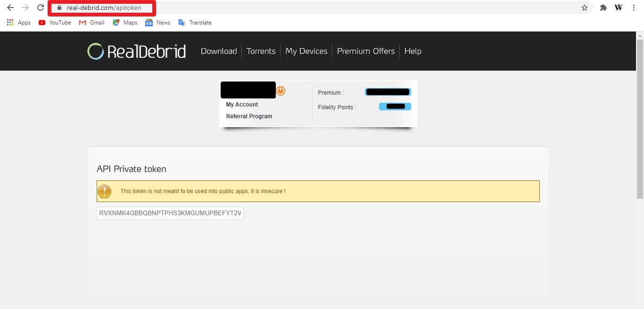Bookmark this page with the star icon
The width and height of the screenshot is (644, 309).
[x=585, y=8]
